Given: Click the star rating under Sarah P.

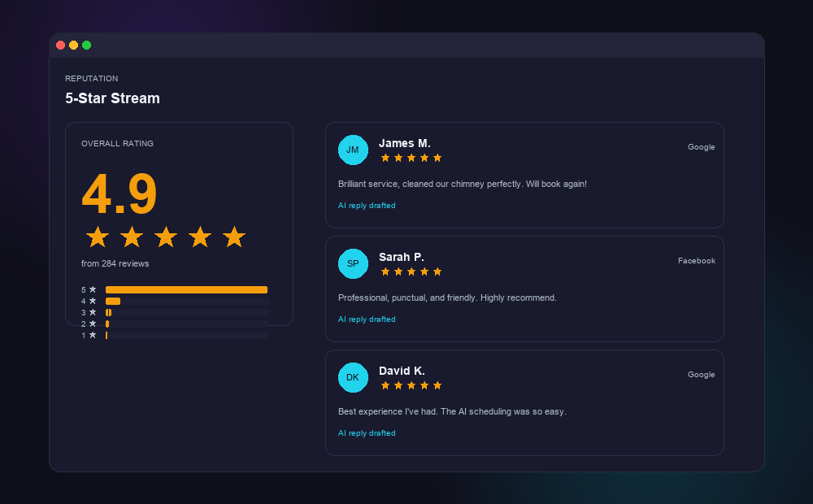Looking at the screenshot, I should (x=411, y=272).
